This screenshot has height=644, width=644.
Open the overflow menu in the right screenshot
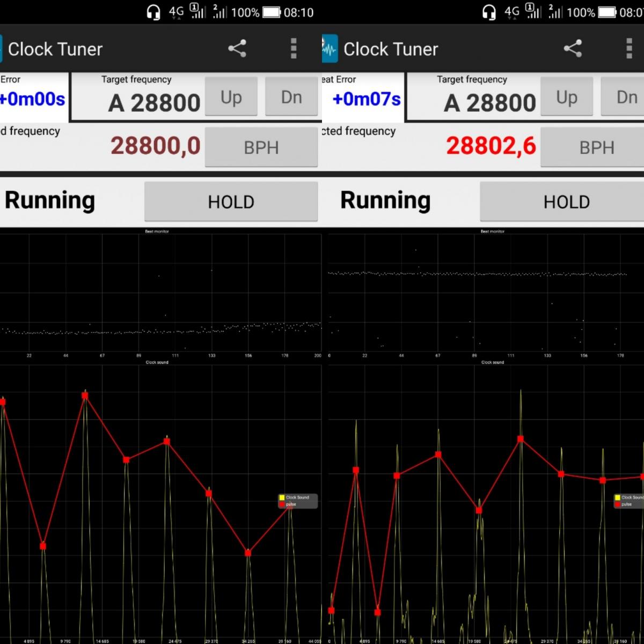(x=629, y=49)
